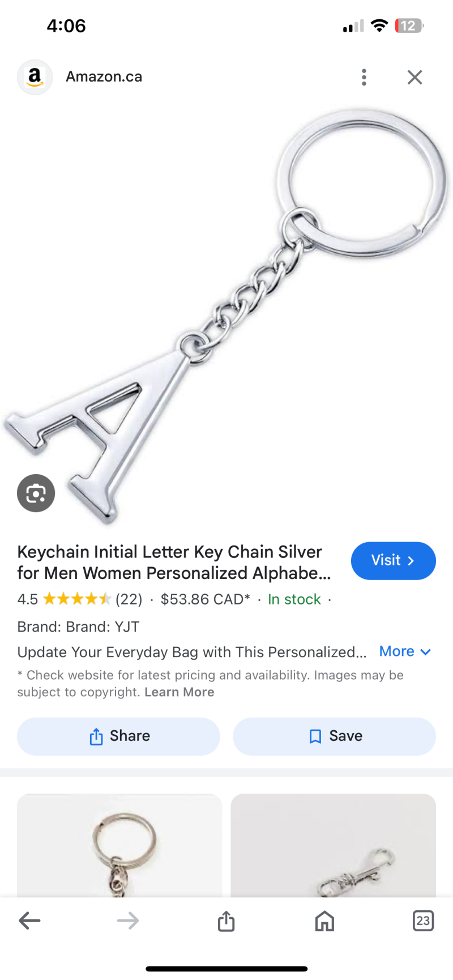Tap the Amazon logo icon
The width and height of the screenshot is (453, 980).
tap(35, 77)
